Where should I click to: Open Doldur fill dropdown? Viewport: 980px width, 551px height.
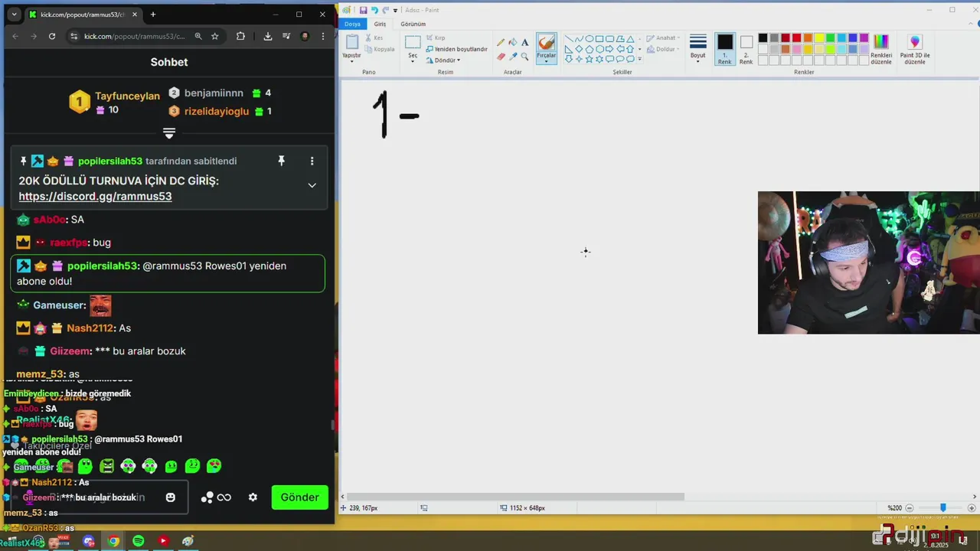tap(662, 49)
